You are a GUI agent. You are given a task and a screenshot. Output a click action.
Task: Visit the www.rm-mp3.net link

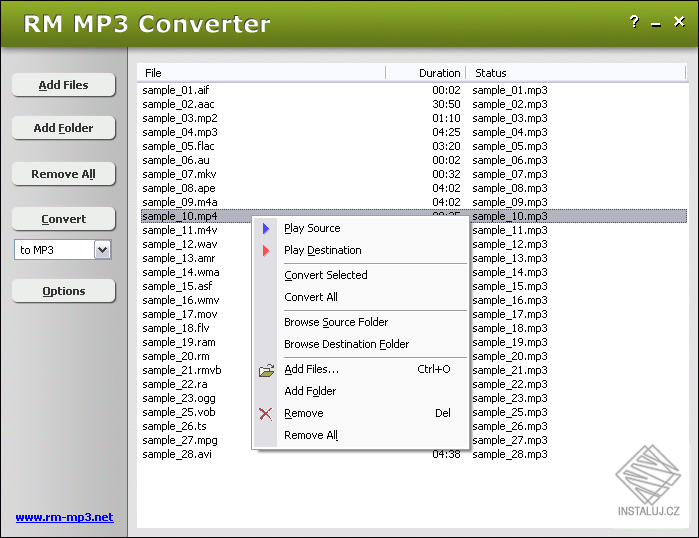64,517
